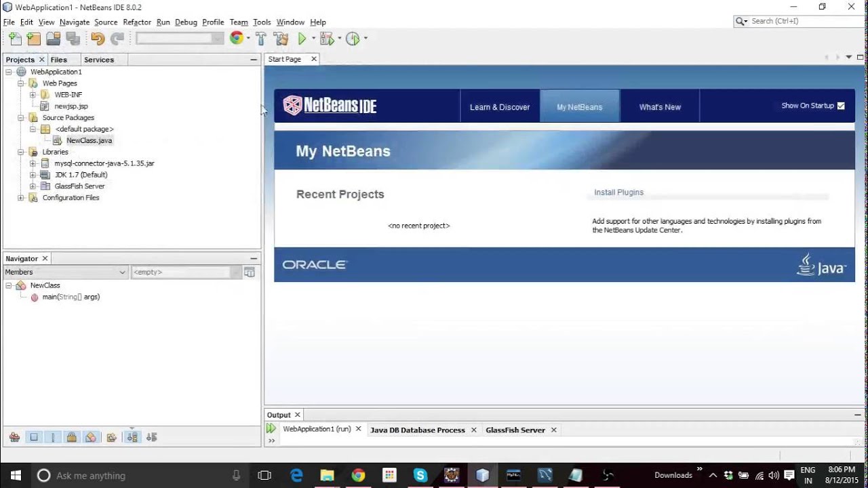Click the New File toolbar icon
868x488 pixels.
[x=15, y=39]
